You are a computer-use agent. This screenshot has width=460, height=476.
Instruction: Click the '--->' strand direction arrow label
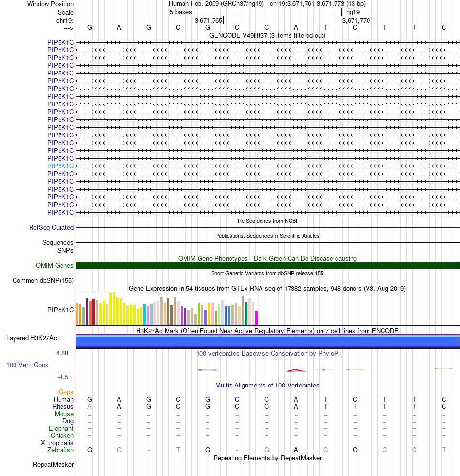[x=69, y=28]
